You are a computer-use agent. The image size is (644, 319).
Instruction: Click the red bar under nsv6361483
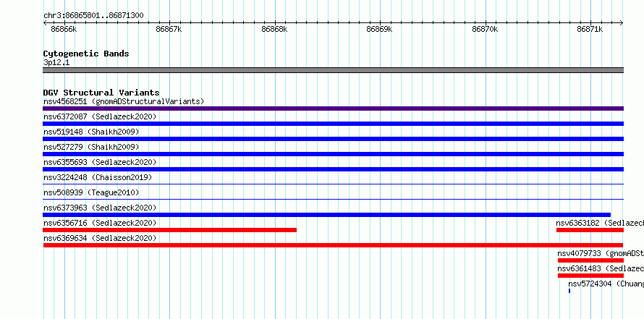coord(590,276)
